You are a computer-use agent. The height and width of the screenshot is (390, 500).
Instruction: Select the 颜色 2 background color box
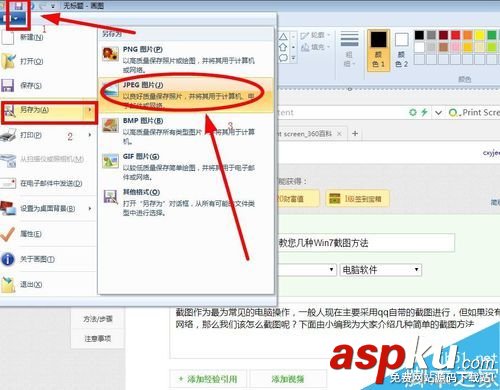tap(401, 50)
